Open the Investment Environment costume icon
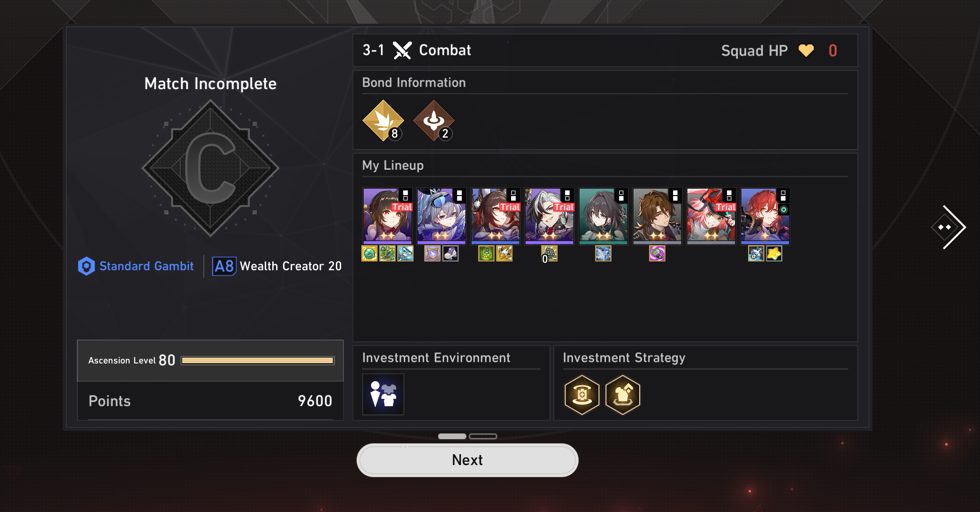This screenshot has height=512, width=980. coord(383,394)
